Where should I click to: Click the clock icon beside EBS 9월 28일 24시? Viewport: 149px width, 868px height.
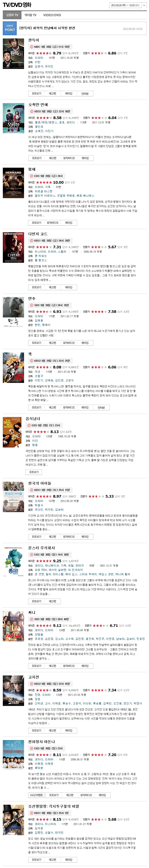click(x=32, y=176)
